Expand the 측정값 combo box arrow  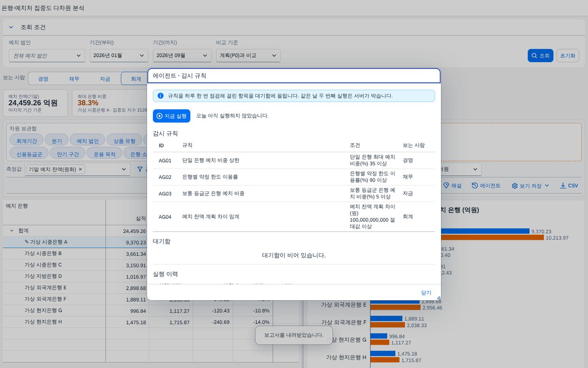pos(124,169)
